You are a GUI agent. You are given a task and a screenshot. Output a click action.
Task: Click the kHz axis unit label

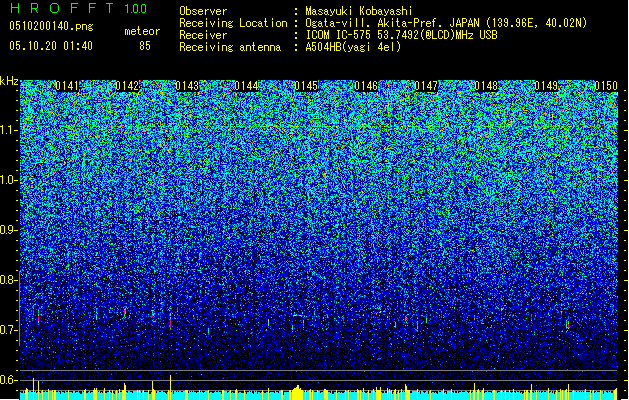tap(9, 81)
